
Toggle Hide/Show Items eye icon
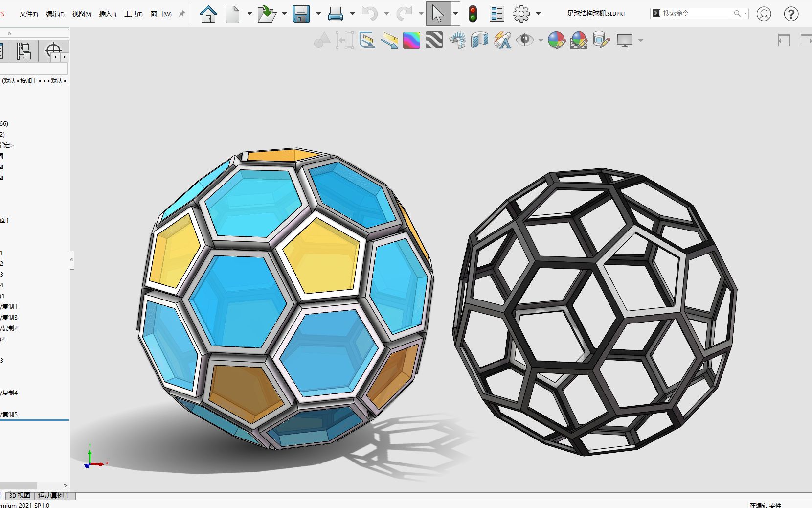(x=525, y=40)
